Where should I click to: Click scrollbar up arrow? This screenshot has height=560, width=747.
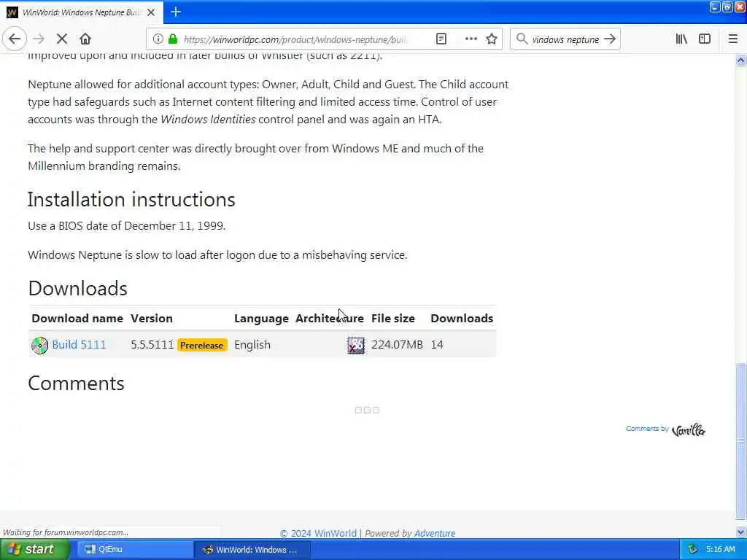click(741, 60)
